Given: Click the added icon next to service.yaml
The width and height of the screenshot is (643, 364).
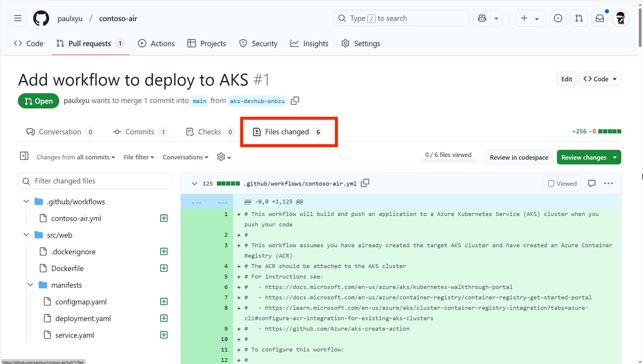Looking at the screenshot, I should (x=164, y=335).
